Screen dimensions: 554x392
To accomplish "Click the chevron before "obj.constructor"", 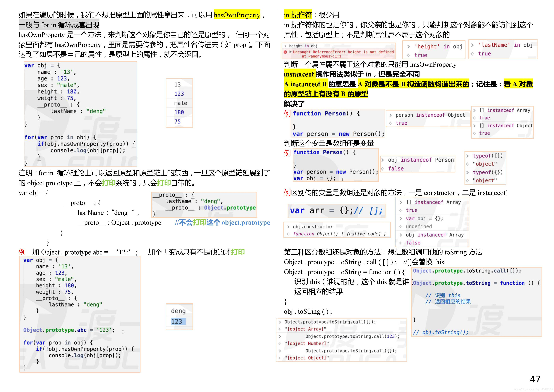I will pos(288,227).
